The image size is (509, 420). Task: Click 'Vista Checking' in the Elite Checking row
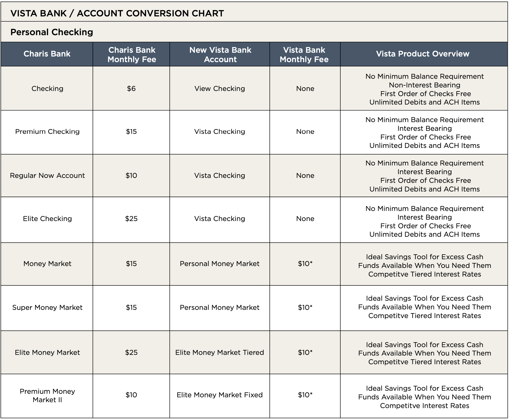(x=220, y=219)
